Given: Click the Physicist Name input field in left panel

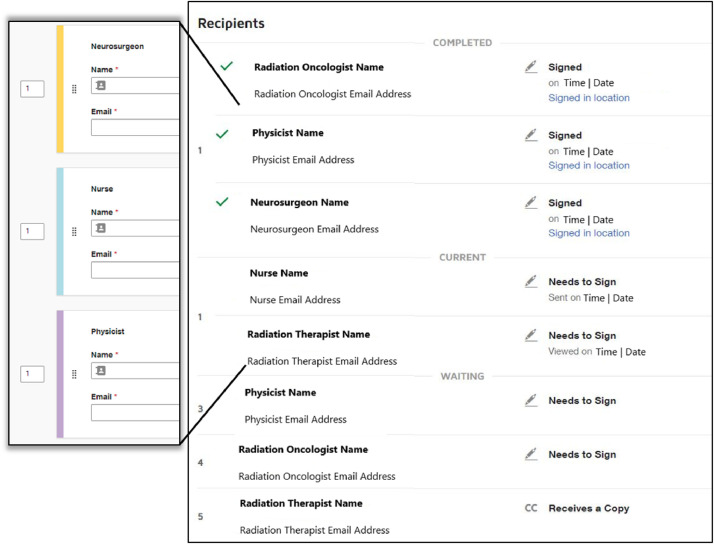Looking at the screenshot, I should tap(135, 371).
